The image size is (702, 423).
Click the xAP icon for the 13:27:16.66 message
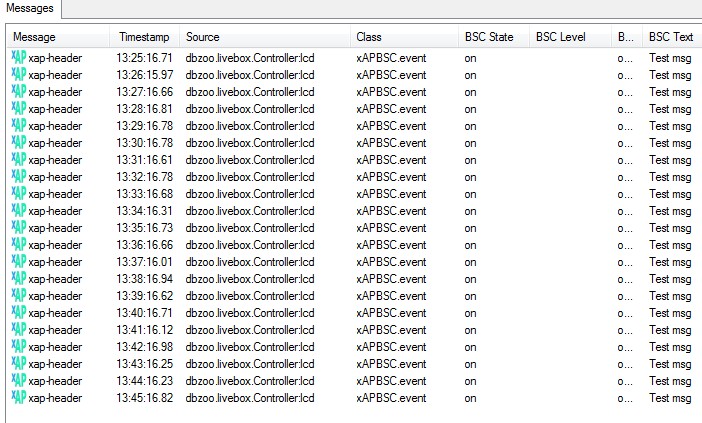[19, 91]
